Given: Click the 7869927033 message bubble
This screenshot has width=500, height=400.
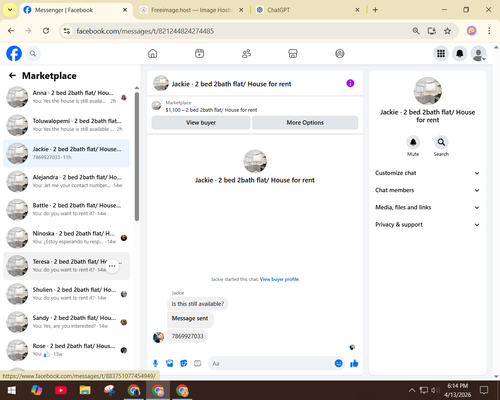Looking at the screenshot, I should point(187,336).
